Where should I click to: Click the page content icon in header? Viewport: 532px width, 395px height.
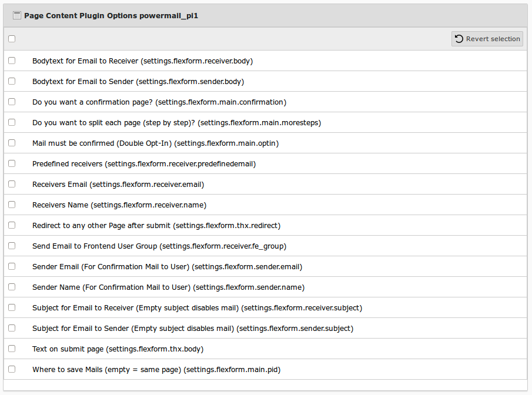pyautogui.click(x=17, y=16)
